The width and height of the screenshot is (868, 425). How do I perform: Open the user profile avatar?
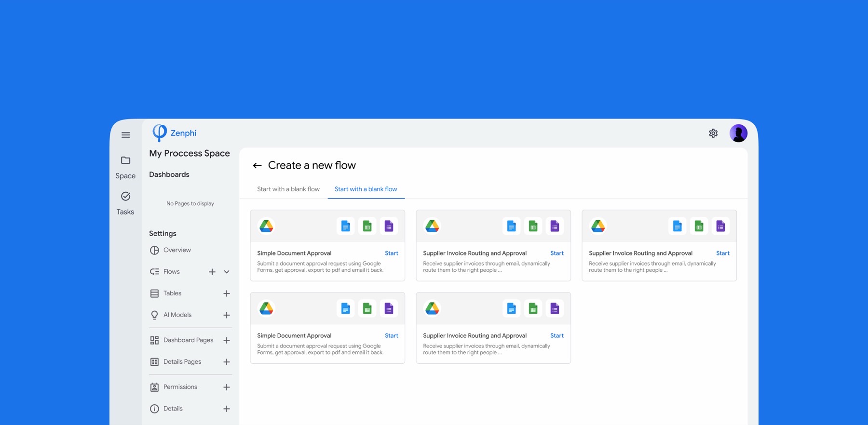click(738, 133)
